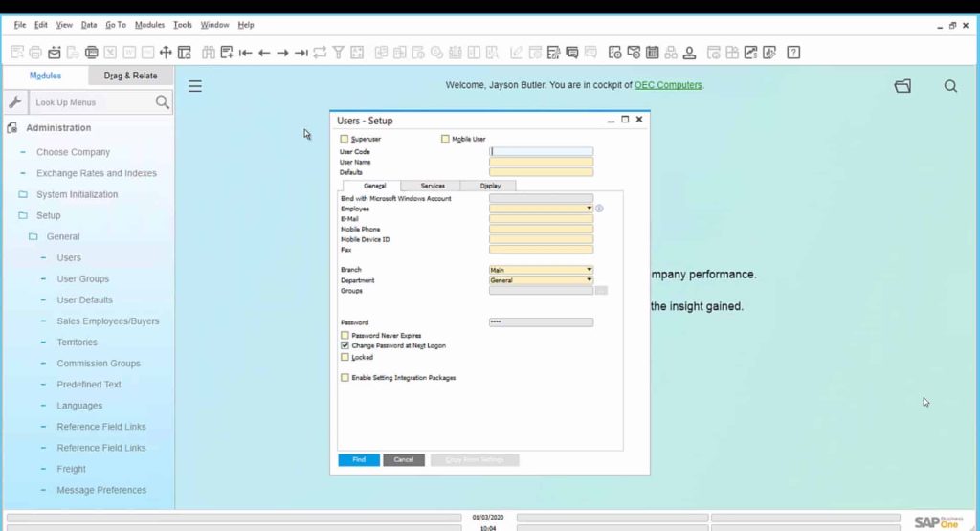Open the OEC Computers link
980x531 pixels.
pyautogui.click(x=668, y=85)
